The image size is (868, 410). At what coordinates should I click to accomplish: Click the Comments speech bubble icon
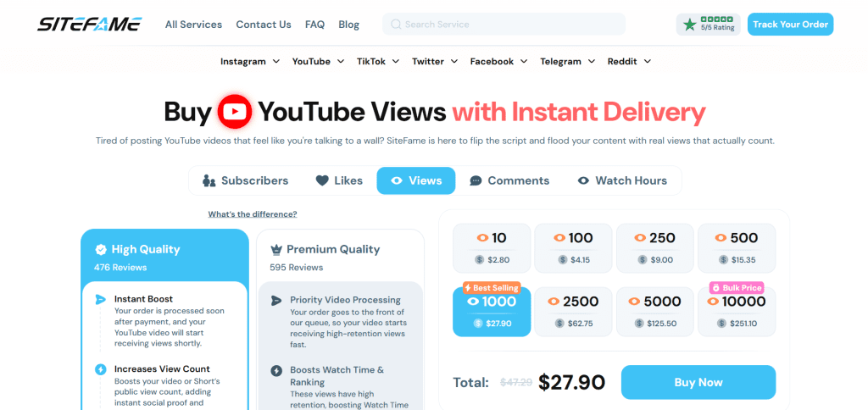pyautogui.click(x=476, y=181)
